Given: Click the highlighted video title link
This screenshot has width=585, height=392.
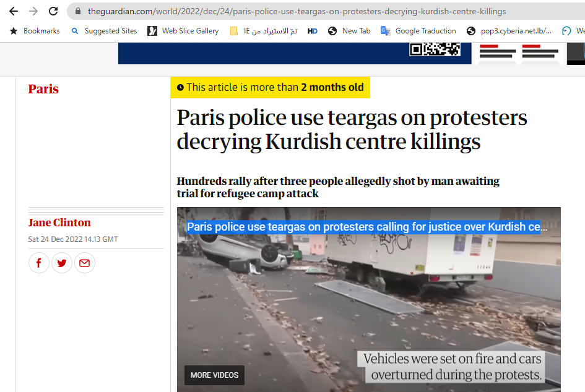Looking at the screenshot, I should [366, 226].
